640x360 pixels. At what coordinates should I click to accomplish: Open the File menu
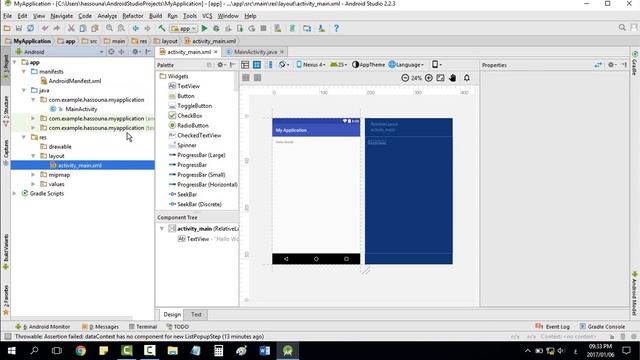(x=7, y=16)
